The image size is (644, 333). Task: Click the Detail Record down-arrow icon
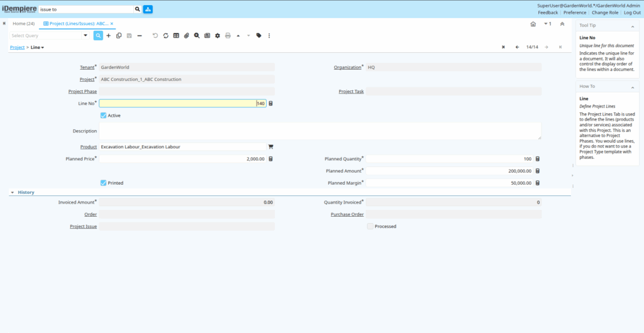click(x=248, y=36)
